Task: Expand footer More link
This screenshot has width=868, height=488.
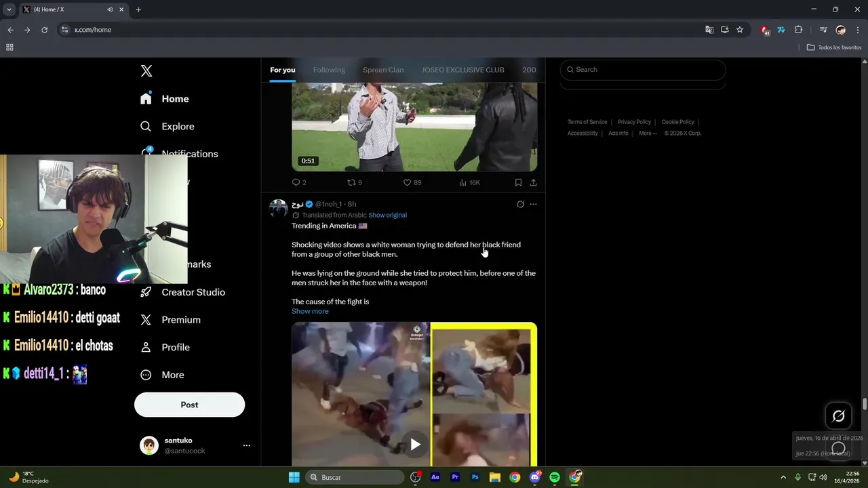Action: [648, 134]
